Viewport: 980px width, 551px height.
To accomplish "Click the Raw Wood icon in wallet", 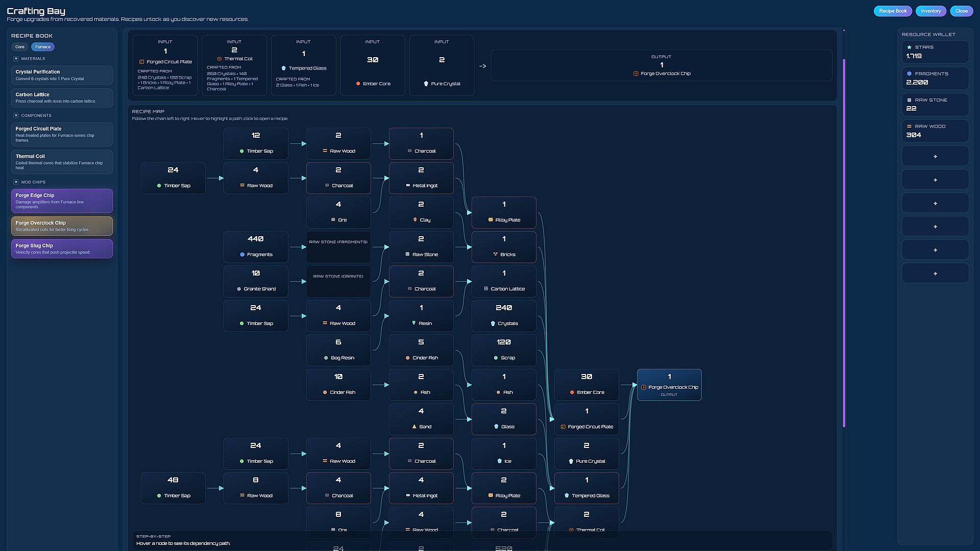I will pos(909,127).
